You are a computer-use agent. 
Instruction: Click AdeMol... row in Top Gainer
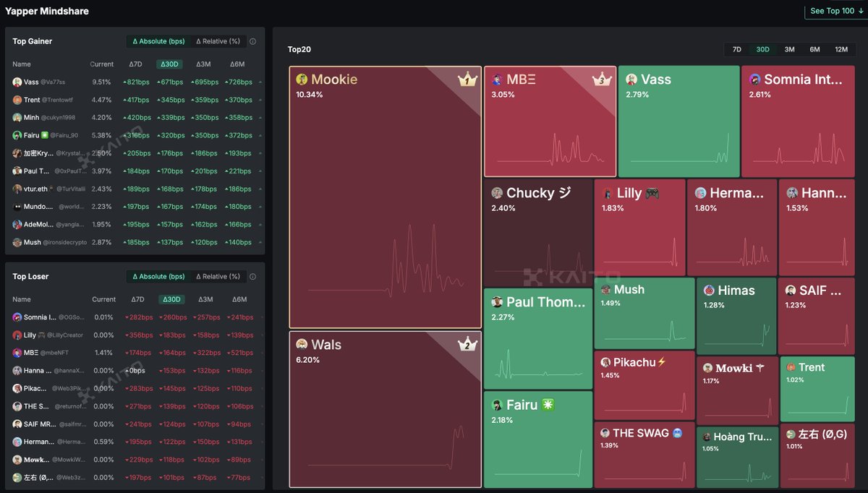[x=135, y=224]
